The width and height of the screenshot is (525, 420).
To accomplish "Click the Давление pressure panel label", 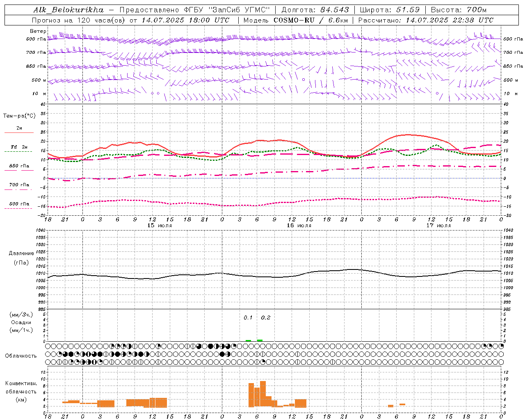I will (x=21, y=253).
